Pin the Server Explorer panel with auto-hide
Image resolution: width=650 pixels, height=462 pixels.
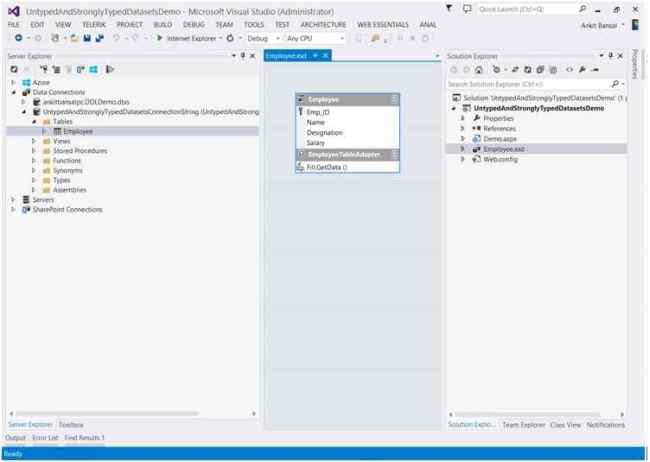coord(243,55)
